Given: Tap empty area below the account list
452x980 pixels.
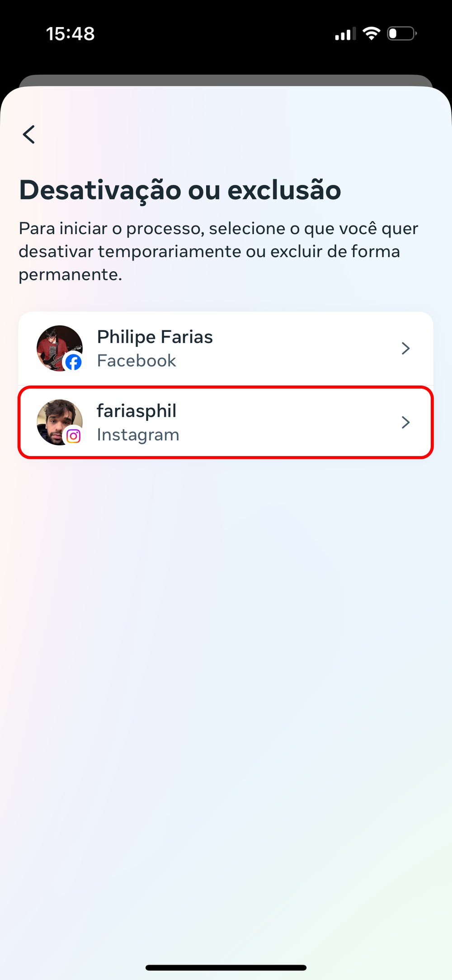Looking at the screenshot, I should point(226,678).
